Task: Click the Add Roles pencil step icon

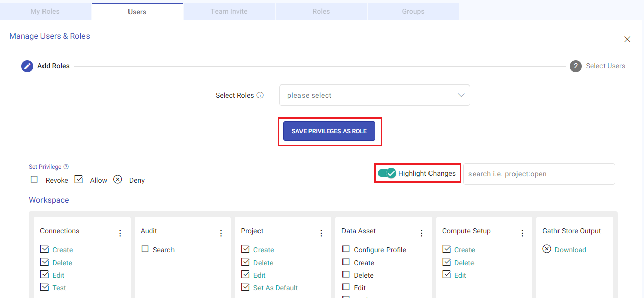Action: (27, 66)
